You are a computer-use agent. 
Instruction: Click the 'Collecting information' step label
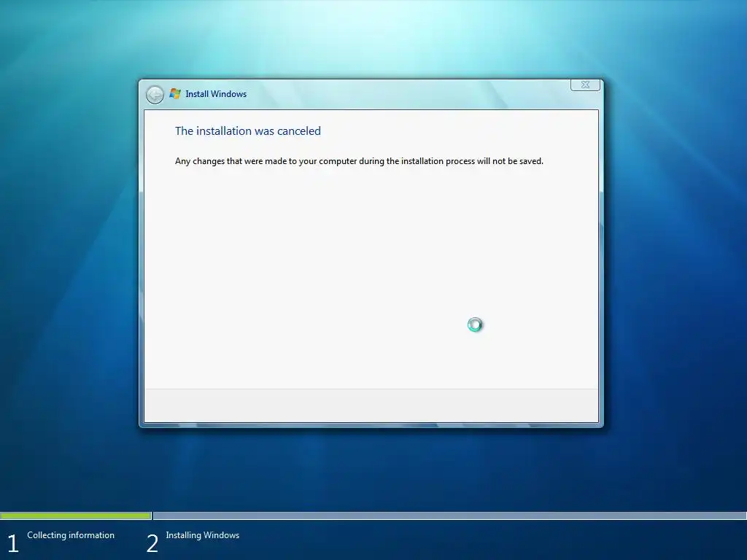pyautogui.click(x=71, y=535)
